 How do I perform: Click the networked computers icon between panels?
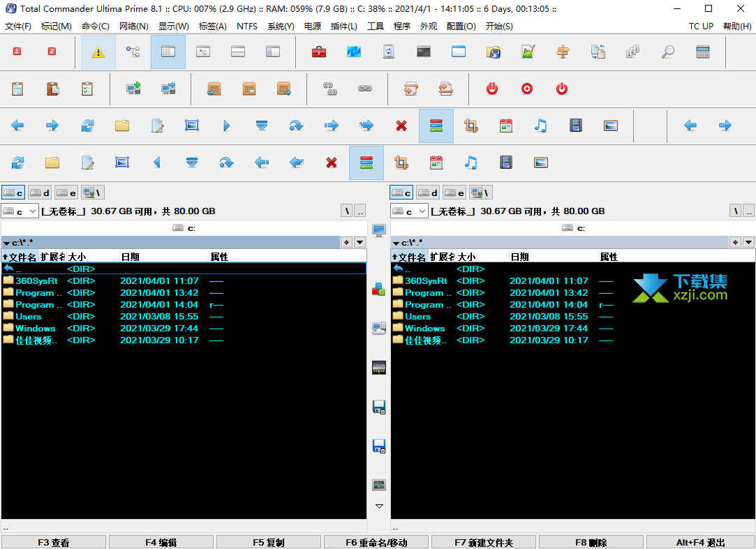[x=379, y=329]
